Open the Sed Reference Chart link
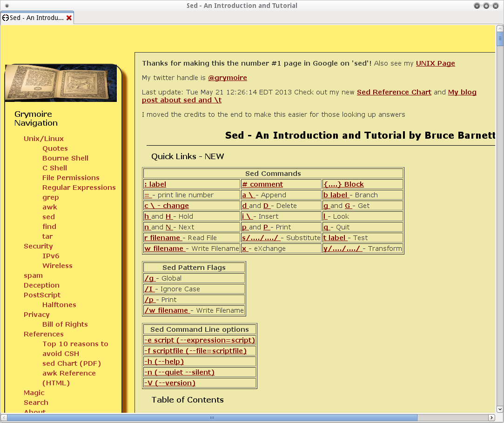The height and width of the screenshot is (423, 504). [x=394, y=92]
